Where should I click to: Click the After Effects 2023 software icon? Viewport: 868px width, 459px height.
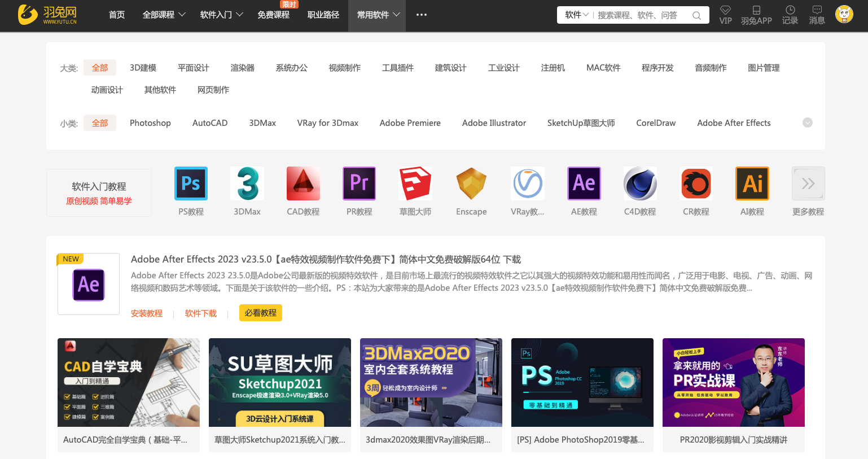coord(89,285)
